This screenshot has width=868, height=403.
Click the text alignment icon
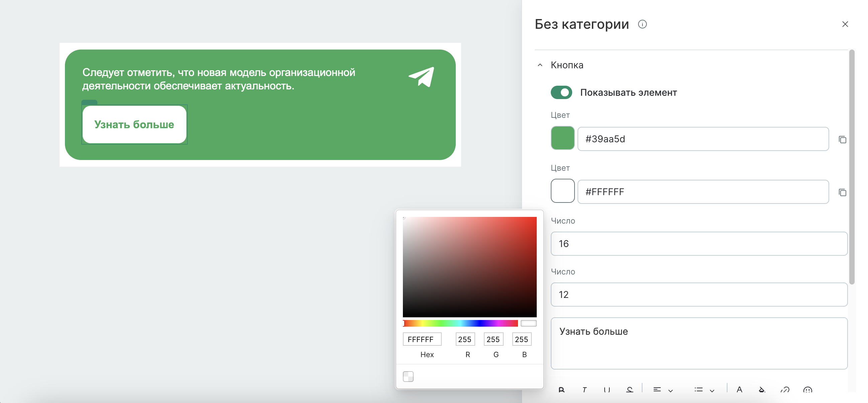[657, 390]
